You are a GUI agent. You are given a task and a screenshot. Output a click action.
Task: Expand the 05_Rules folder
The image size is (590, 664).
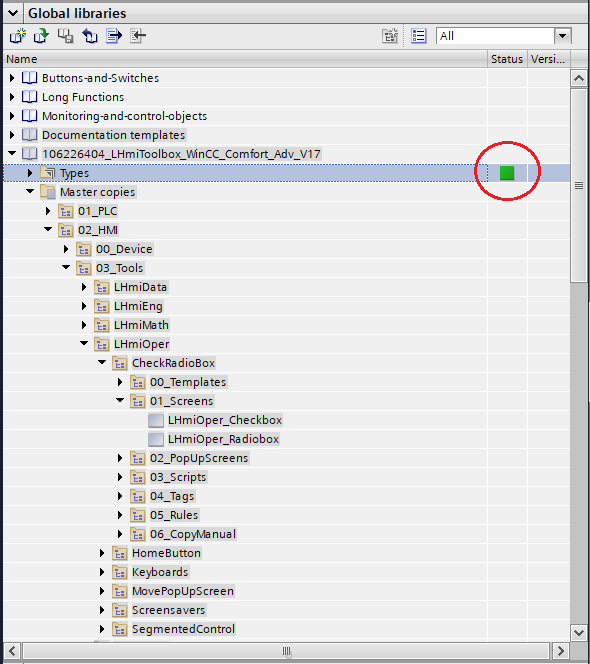click(x=120, y=515)
